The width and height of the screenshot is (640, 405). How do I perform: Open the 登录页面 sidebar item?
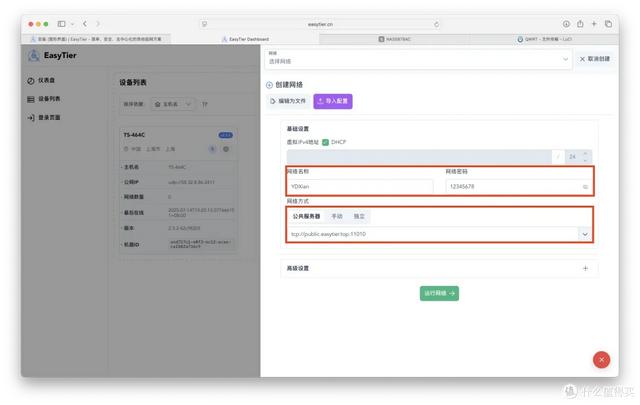(x=44, y=118)
